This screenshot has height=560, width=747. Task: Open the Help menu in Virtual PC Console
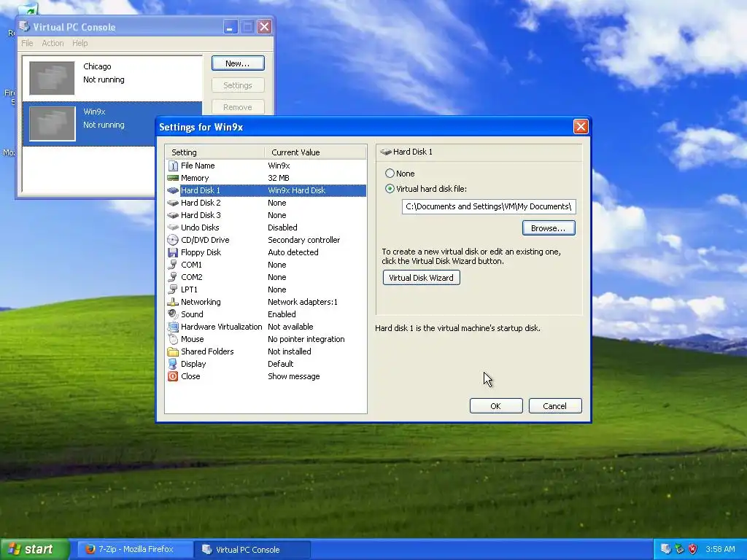pos(80,43)
